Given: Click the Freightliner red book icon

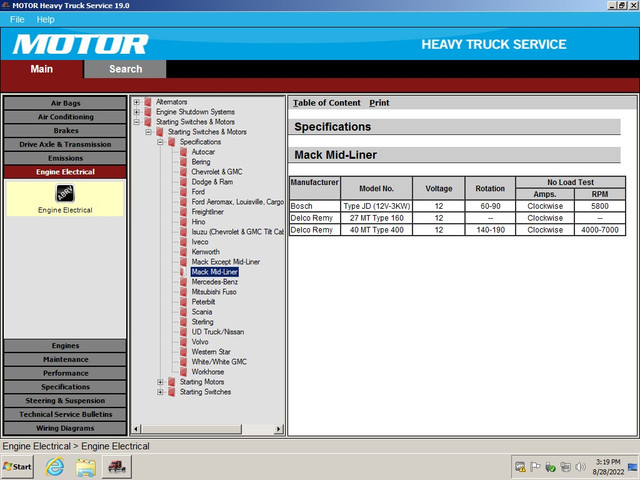Looking at the screenshot, I should point(183,212).
